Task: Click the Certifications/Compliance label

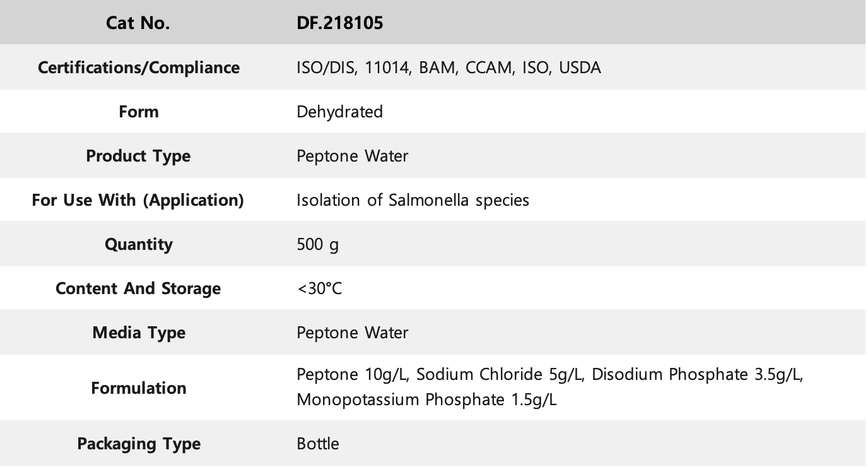Action: pyautogui.click(x=139, y=68)
